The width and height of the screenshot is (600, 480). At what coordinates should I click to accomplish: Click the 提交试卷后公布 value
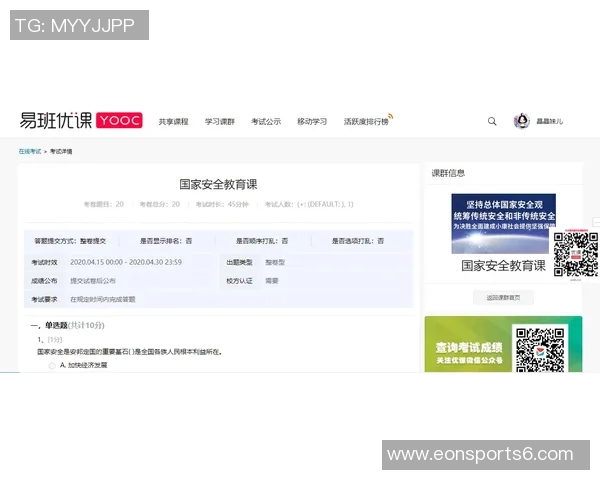[93, 281]
